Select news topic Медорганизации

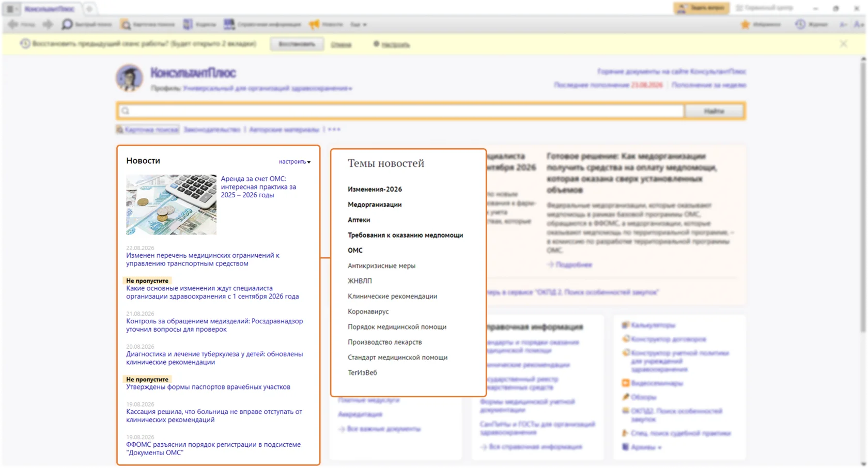(x=375, y=205)
